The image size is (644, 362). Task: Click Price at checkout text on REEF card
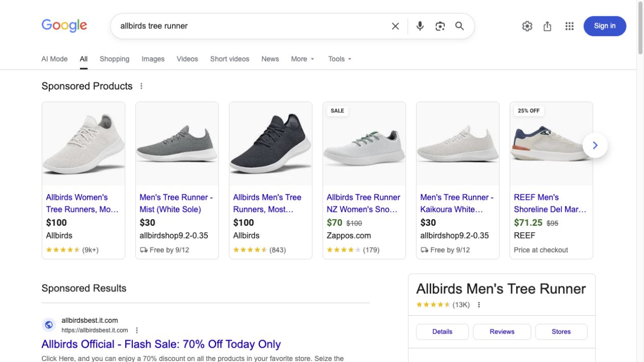click(x=541, y=250)
